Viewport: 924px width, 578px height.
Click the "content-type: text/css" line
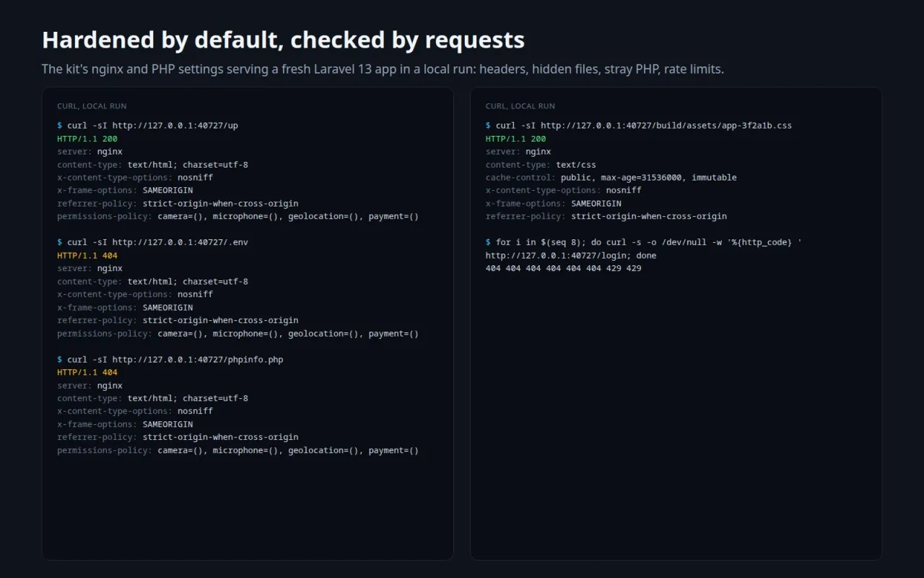[x=541, y=165]
